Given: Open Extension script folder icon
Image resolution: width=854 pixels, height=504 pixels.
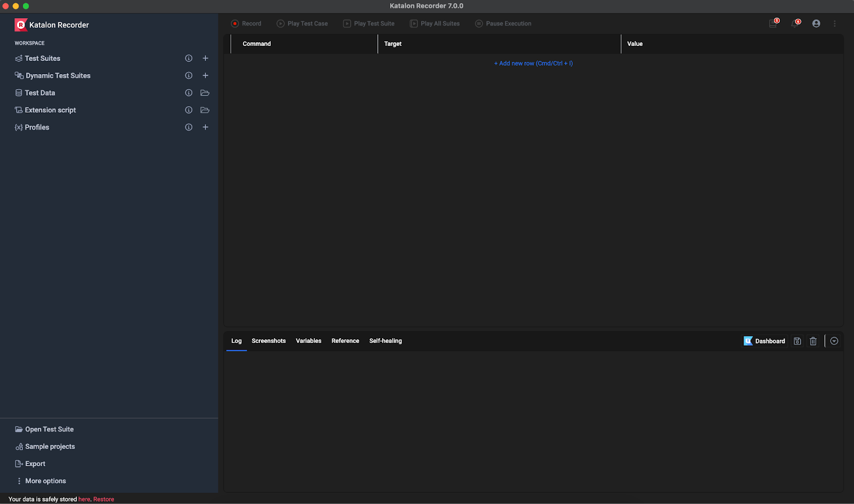Looking at the screenshot, I should pos(205,110).
